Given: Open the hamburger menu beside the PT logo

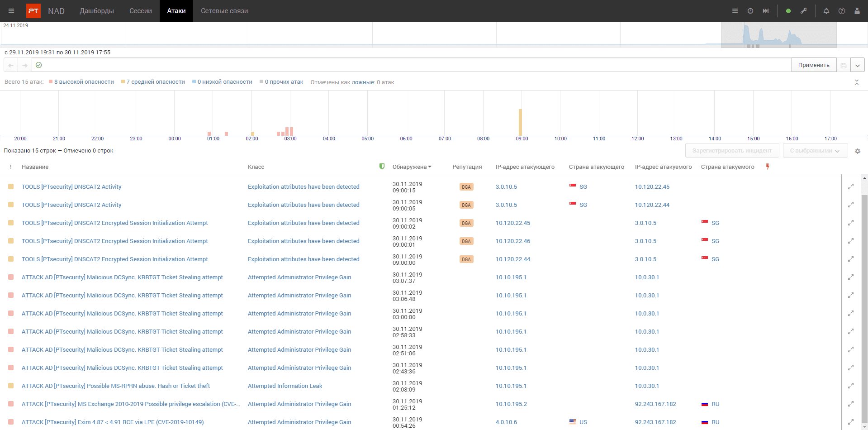Looking at the screenshot, I should coord(11,11).
